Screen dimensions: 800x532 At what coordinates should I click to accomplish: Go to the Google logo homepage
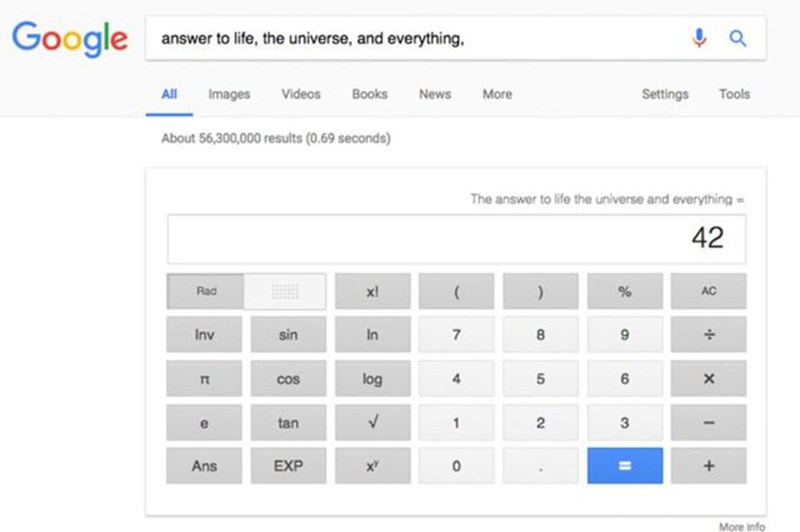click(69, 39)
